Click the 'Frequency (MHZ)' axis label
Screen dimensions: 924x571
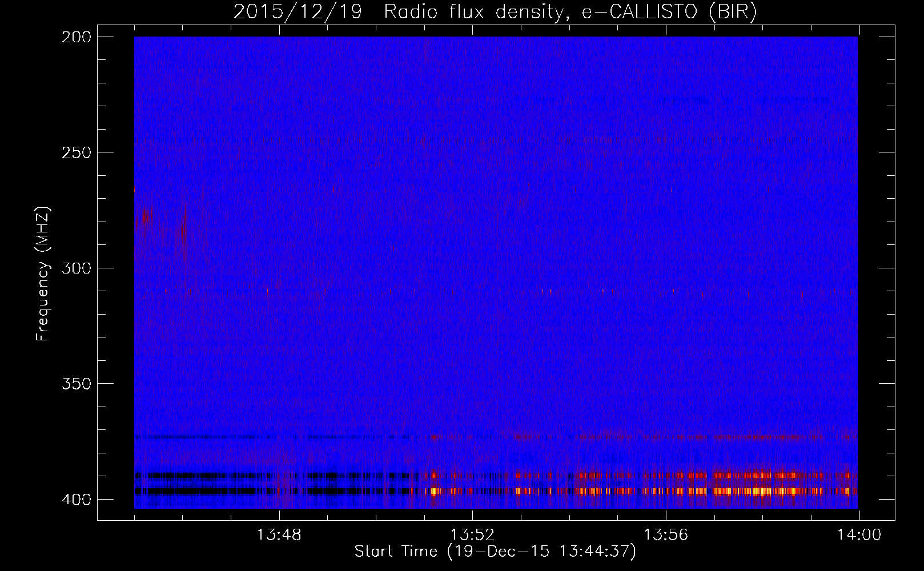tap(43, 274)
